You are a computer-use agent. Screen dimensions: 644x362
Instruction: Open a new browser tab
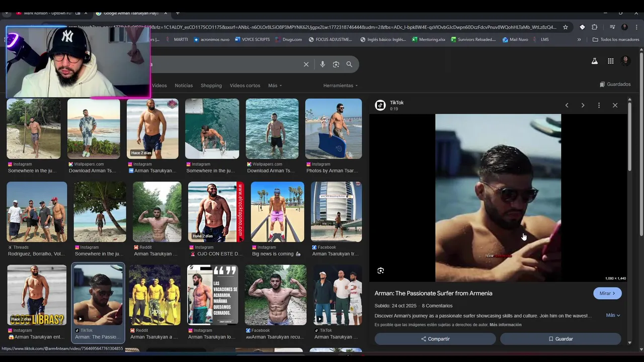pyautogui.click(x=178, y=13)
